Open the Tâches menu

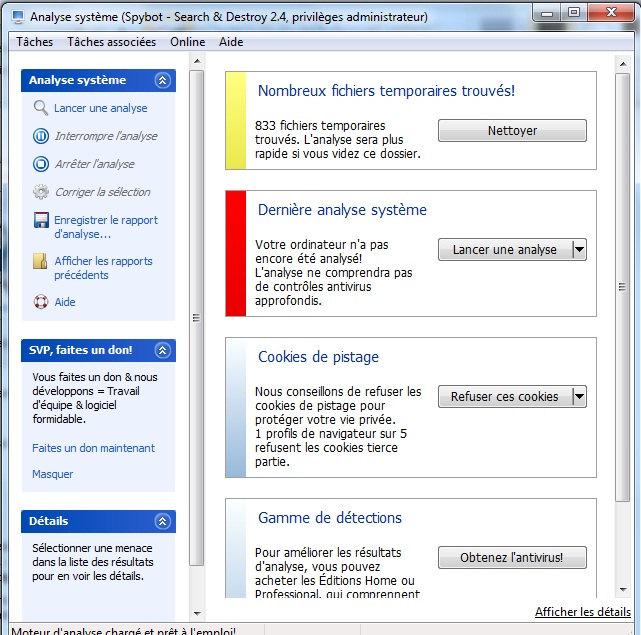click(x=34, y=42)
